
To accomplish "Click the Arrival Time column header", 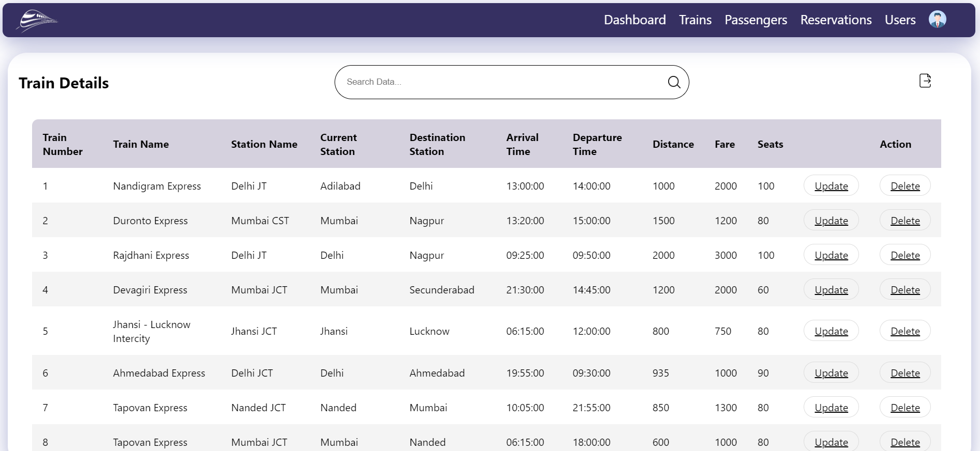I will point(522,144).
